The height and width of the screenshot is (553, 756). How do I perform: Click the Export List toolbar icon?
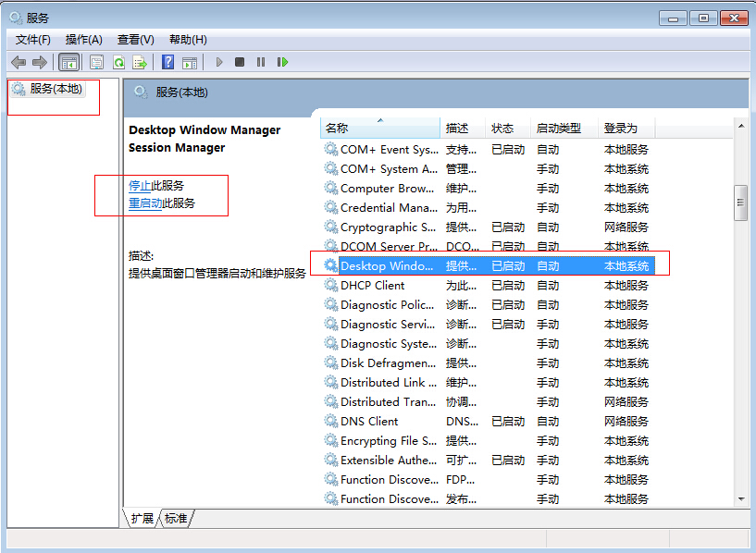[141, 62]
